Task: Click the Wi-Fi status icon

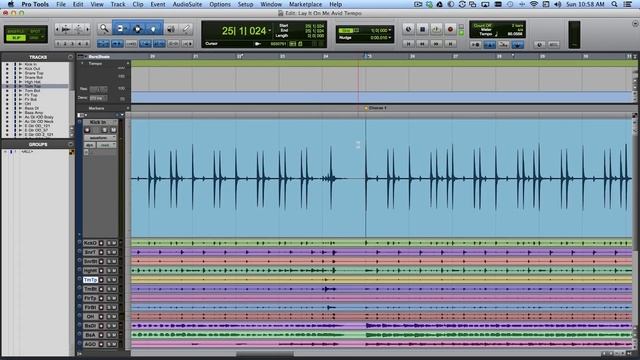Action: (533, 4)
